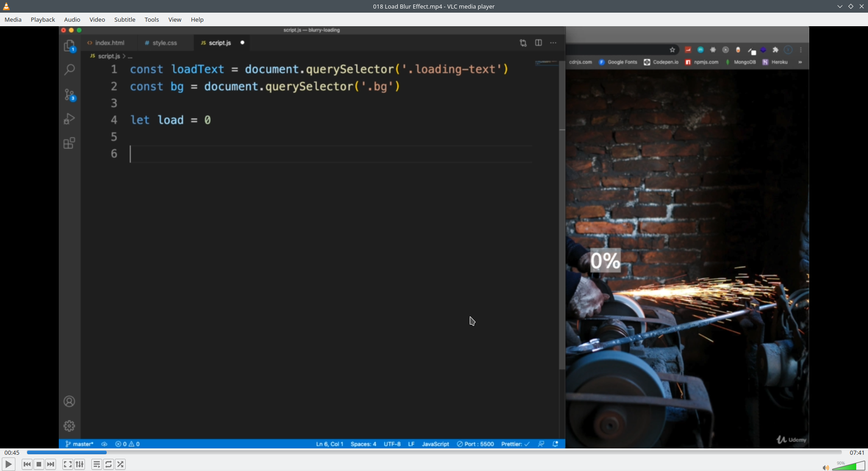Open the Search icon in VS Code sidebar
Screen dimensions: 868x471
pyautogui.click(x=69, y=70)
